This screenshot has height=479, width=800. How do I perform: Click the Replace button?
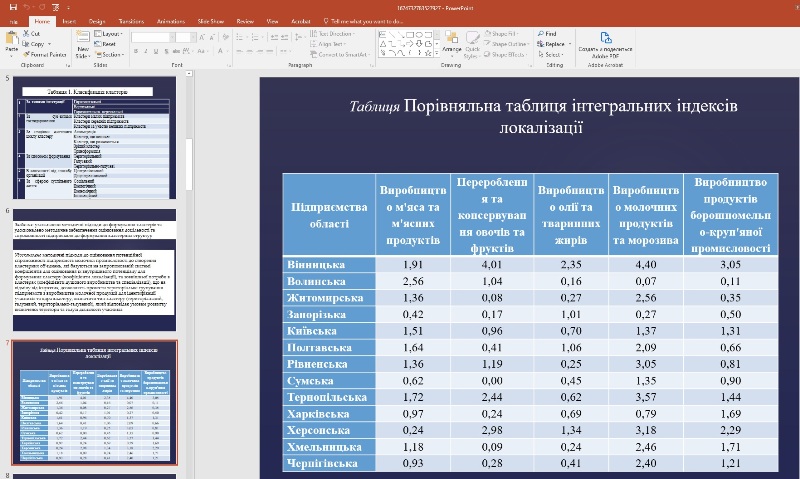(553, 44)
